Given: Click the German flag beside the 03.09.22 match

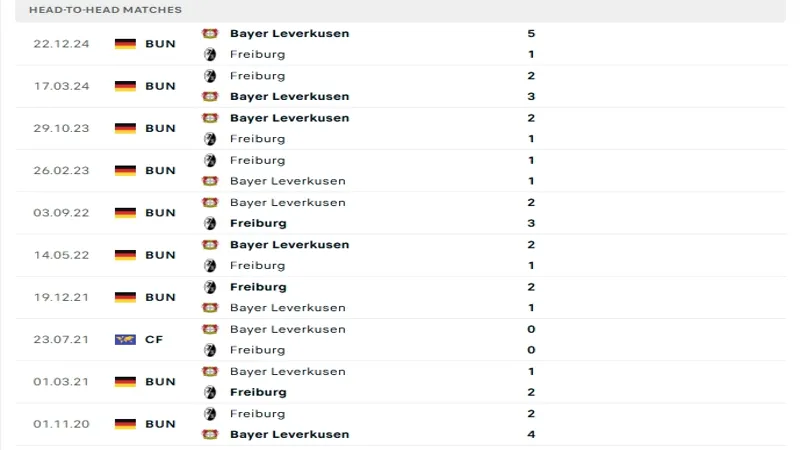Looking at the screenshot, I should [x=125, y=213].
